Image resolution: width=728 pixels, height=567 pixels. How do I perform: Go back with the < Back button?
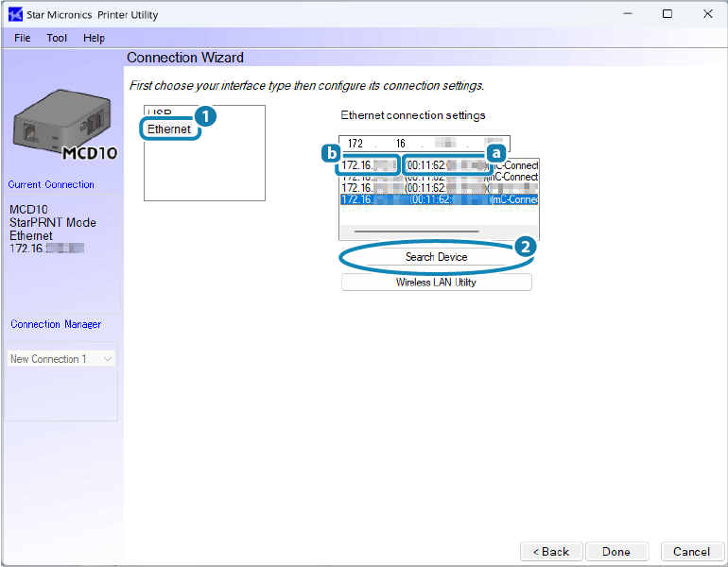tap(550, 551)
